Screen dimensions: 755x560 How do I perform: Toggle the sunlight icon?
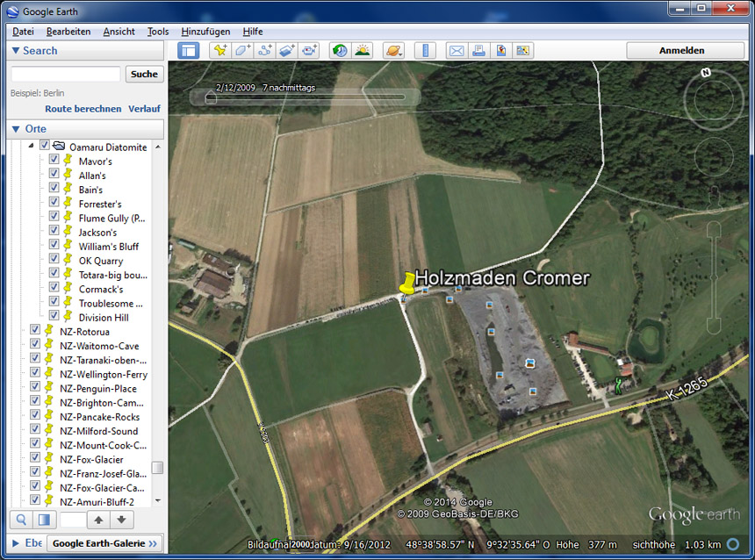click(362, 51)
